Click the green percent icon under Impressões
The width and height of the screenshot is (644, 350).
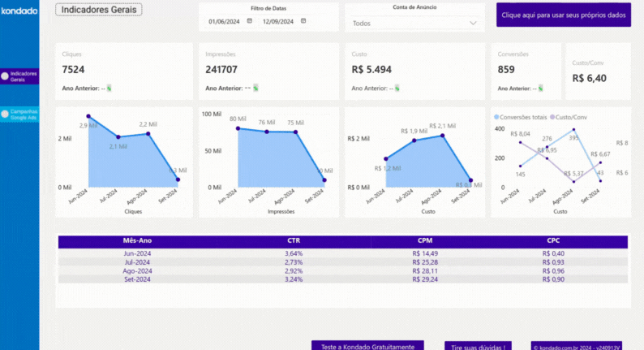255,88
